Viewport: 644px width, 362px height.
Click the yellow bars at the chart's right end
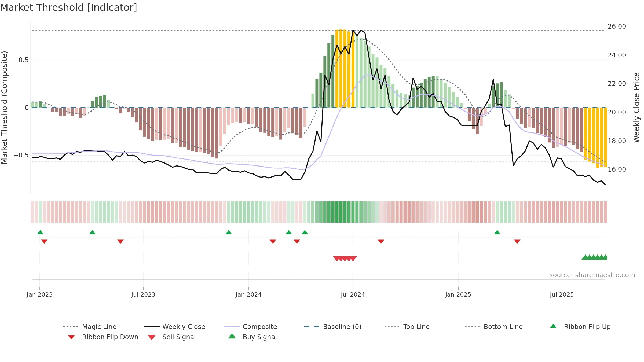(595, 137)
